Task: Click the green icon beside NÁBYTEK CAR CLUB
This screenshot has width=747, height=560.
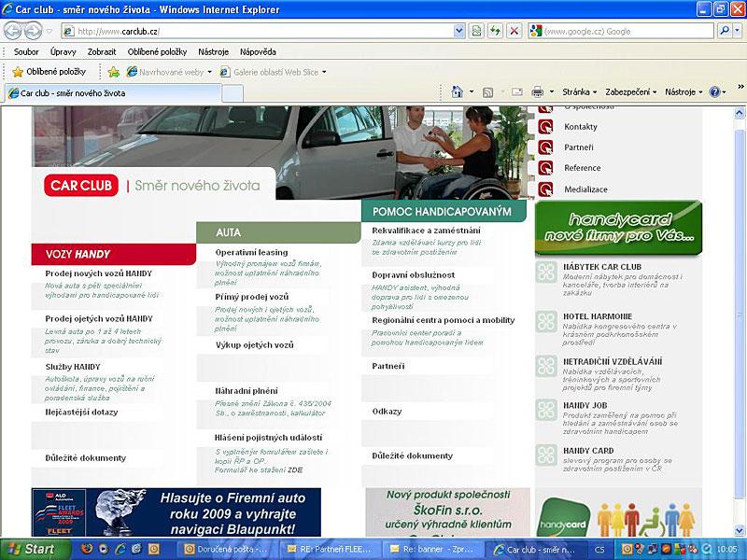Action: [546, 273]
